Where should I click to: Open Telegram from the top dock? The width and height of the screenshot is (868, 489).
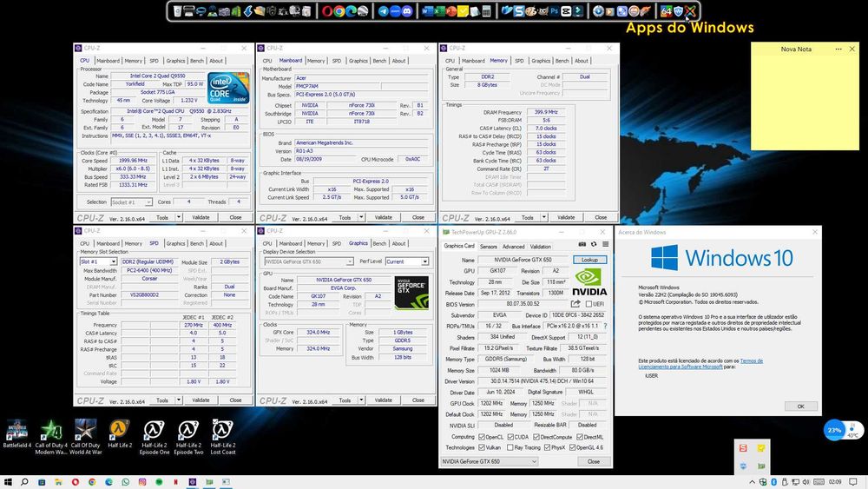[383, 11]
